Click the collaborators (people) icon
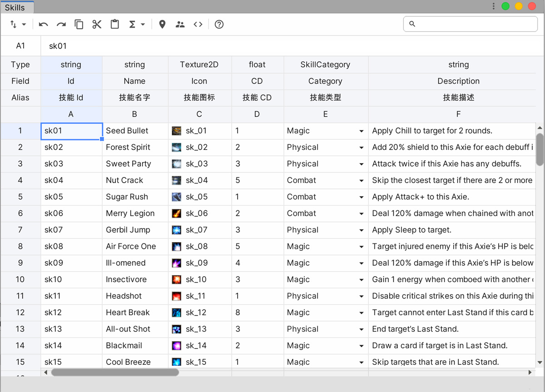The image size is (545, 392). [x=180, y=24]
